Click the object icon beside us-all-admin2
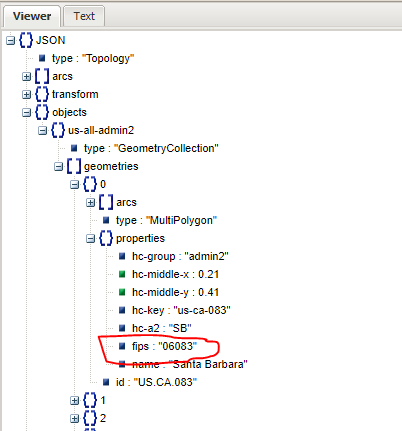The width and height of the screenshot is (402, 431). point(58,130)
